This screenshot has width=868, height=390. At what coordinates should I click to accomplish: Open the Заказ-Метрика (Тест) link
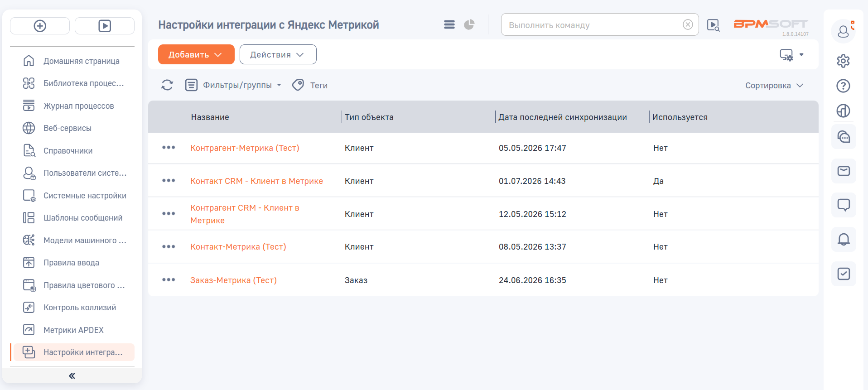(233, 280)
